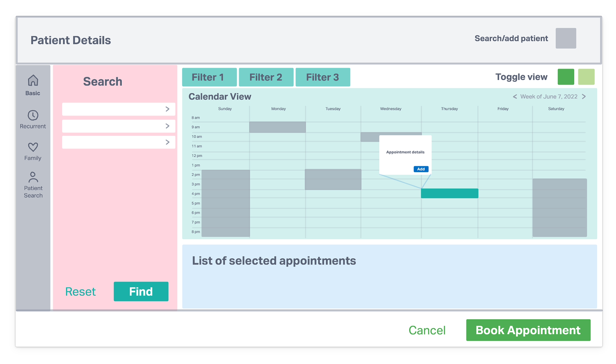Screen dimensions: 616x364
Task: Select the Family heart icon
Action: 33,147
